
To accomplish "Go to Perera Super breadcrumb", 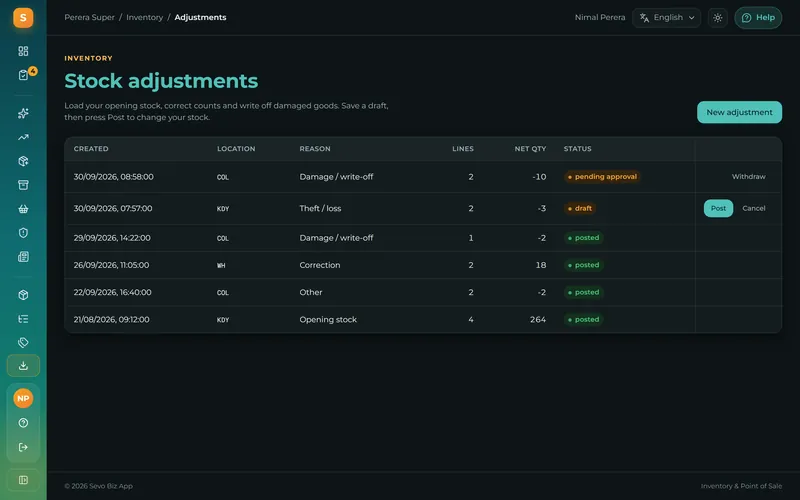I will tap(89, 17).
